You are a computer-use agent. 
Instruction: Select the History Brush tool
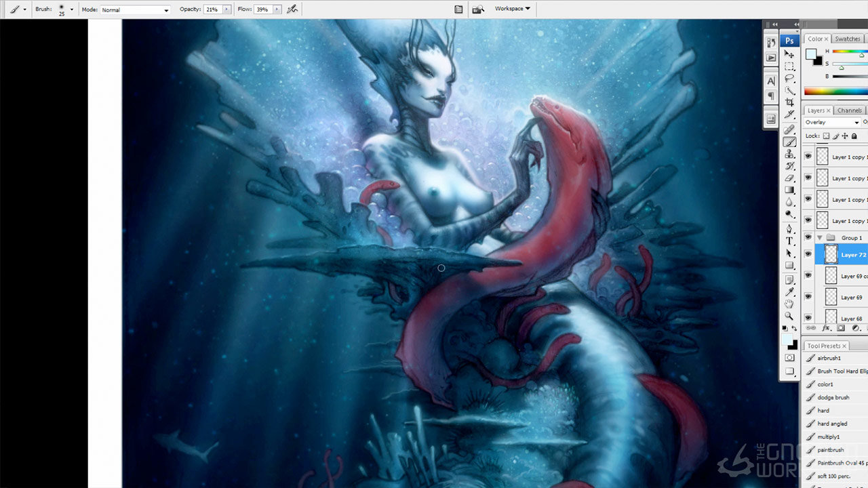(789, 166)
